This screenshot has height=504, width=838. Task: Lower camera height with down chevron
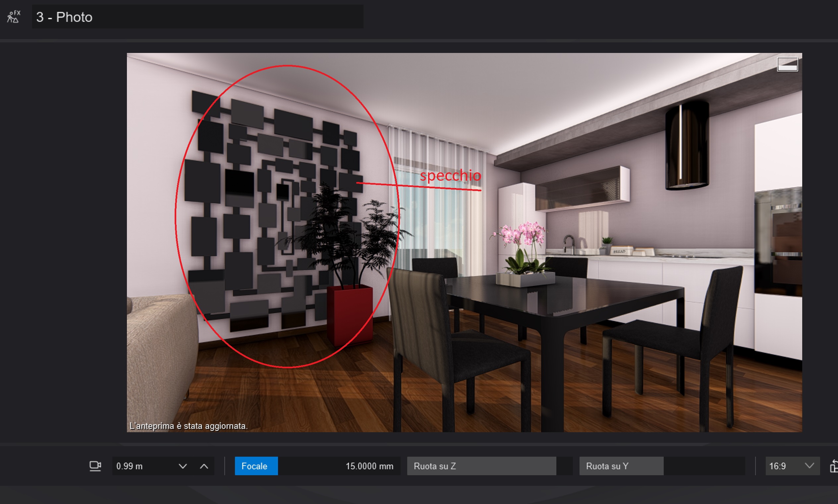[183, 466]
